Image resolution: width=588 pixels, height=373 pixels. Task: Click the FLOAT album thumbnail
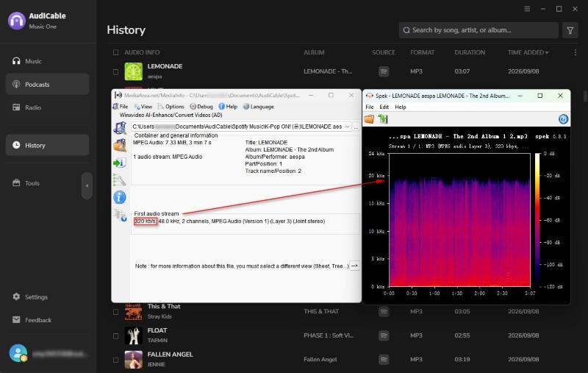[134, 335]
